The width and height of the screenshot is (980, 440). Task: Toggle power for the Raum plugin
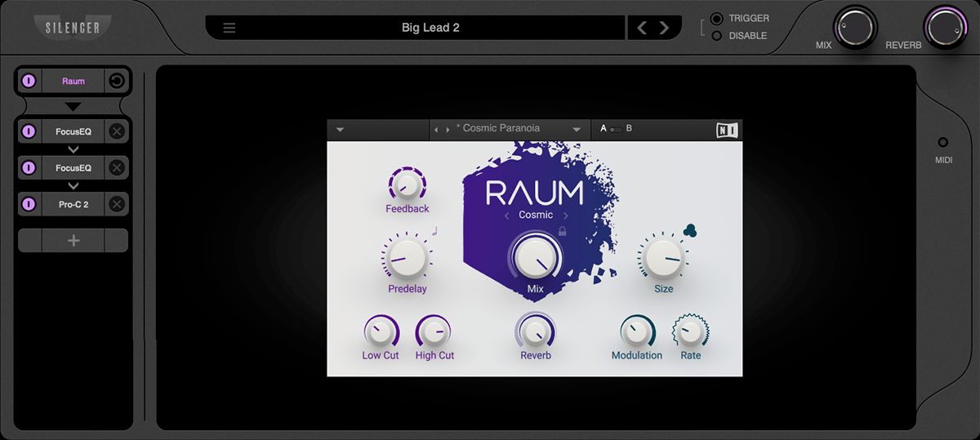click(x=29, y=81)
